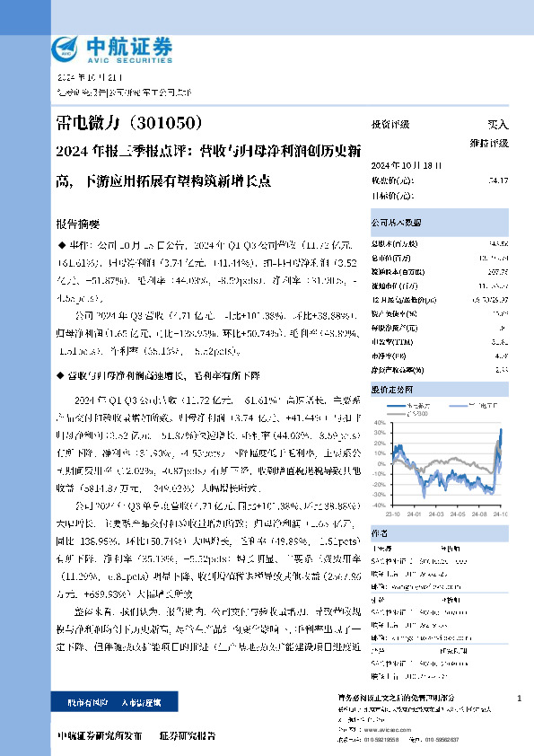Click the 12月最高/最低价 row label
534x756 pixels.
403,300
